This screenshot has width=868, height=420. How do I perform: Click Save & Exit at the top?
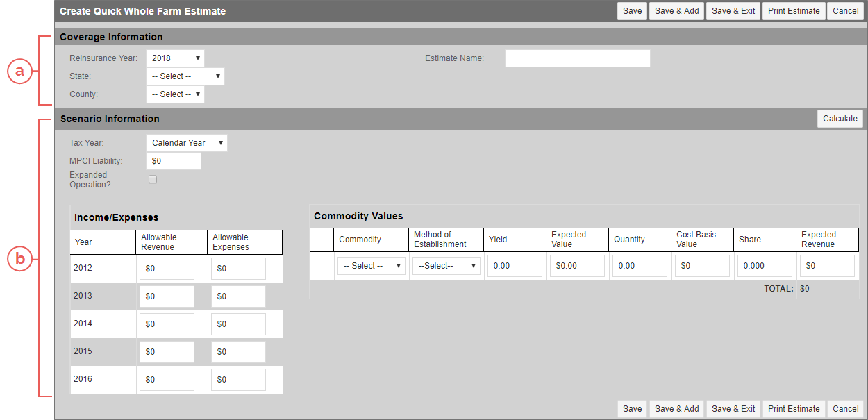click(733, 10)
